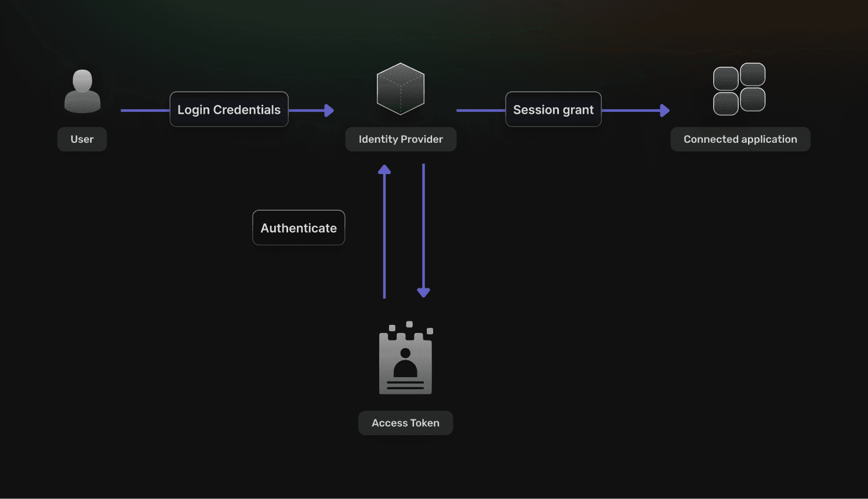868x499 pixels.
Task: Select the Identity Provider cube icon
Action: point(401,89)
